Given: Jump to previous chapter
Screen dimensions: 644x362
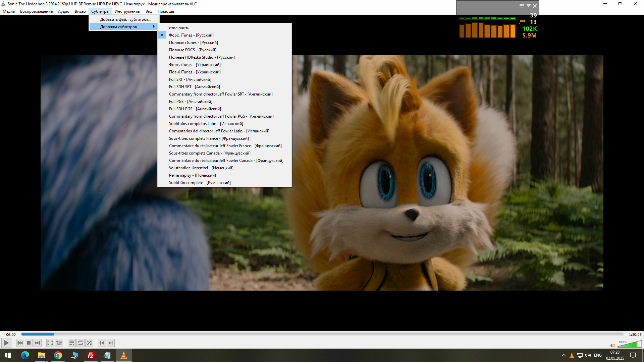Looking at the screenshot, I should (x=102, y=343).
